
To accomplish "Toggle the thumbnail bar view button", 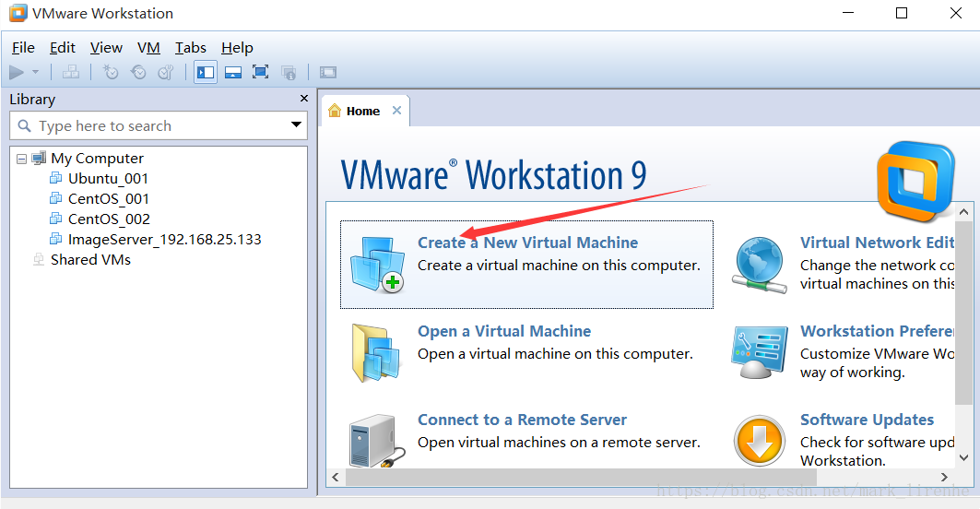I will pyautogui.click(x=233, y=73).
